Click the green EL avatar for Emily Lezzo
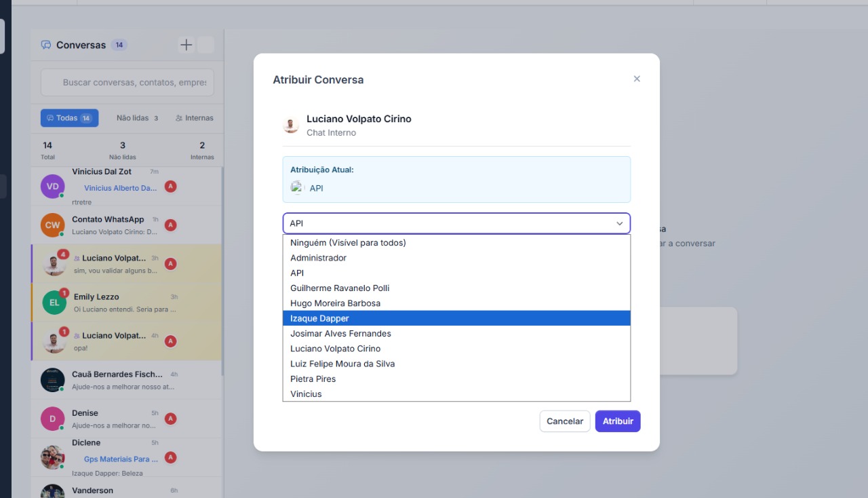 [x=54, y=303]
